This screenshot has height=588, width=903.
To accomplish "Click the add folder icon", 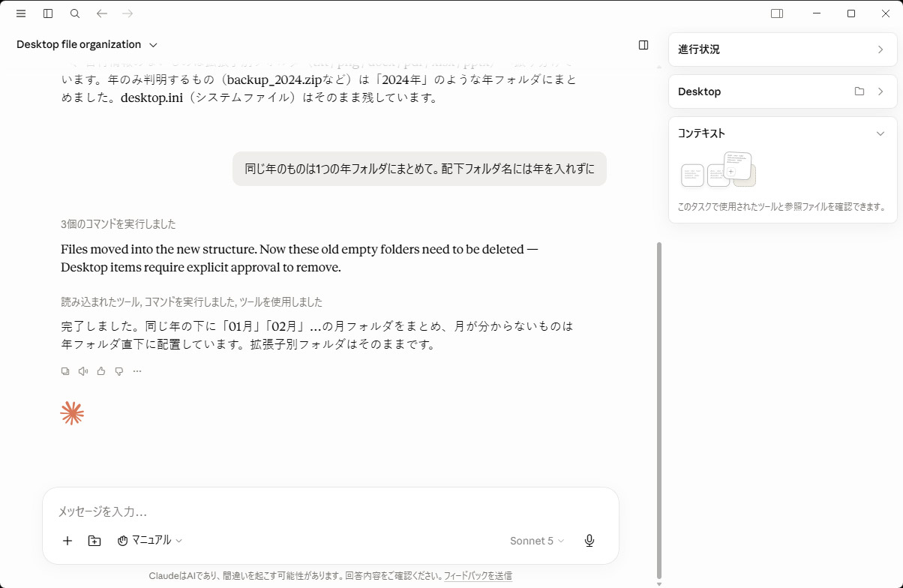I will [94, 541].
